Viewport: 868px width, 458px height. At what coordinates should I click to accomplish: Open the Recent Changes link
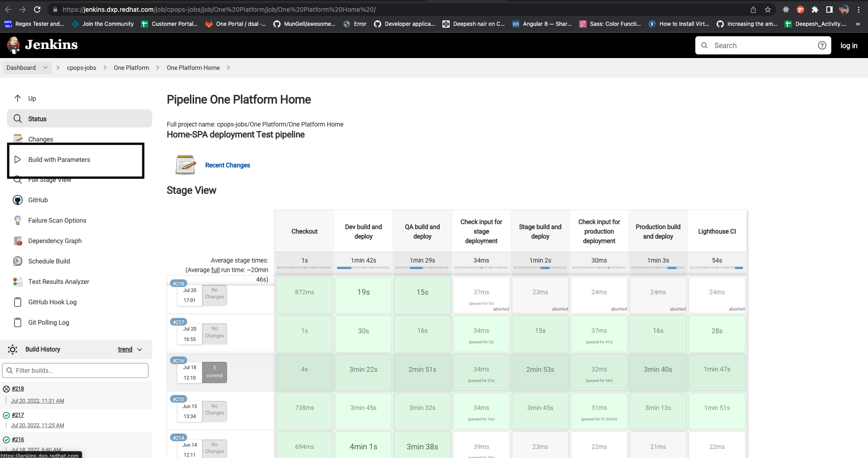click(228, 165)
